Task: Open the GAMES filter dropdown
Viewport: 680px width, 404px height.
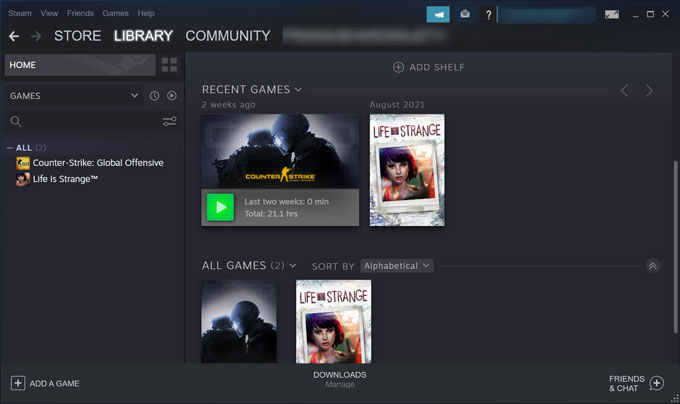Action: 74,96
